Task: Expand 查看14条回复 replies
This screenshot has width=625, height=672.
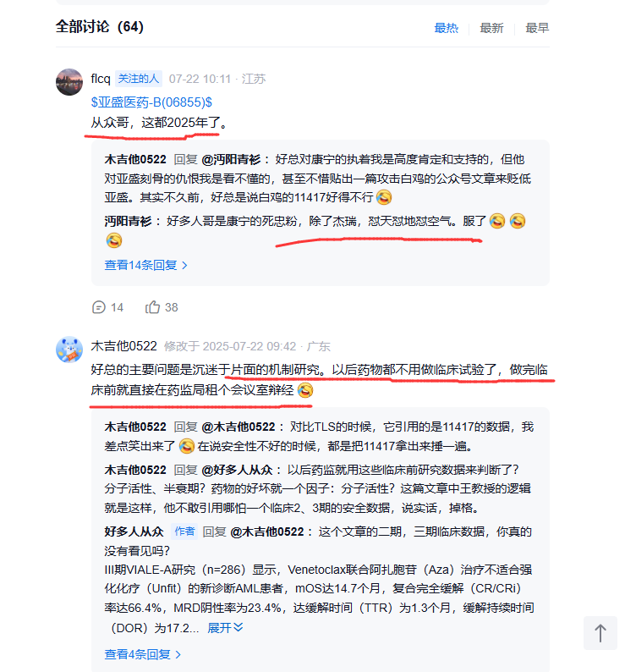Action: pos(145,265)
